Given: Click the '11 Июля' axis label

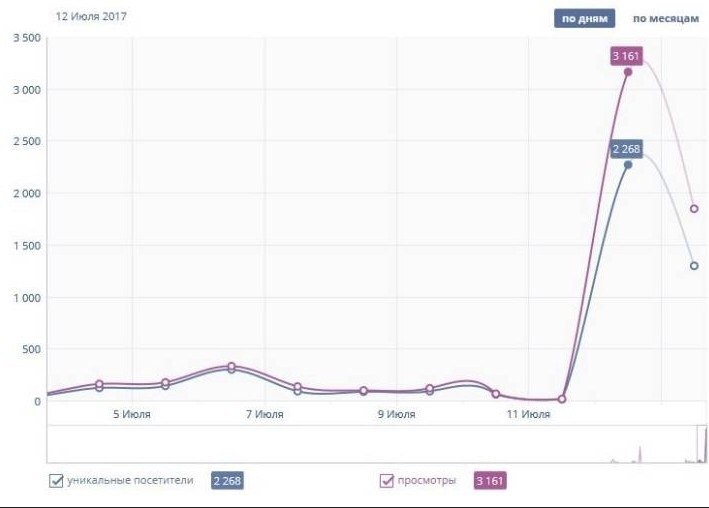Looking at the screenshot, I should (528, 414).
